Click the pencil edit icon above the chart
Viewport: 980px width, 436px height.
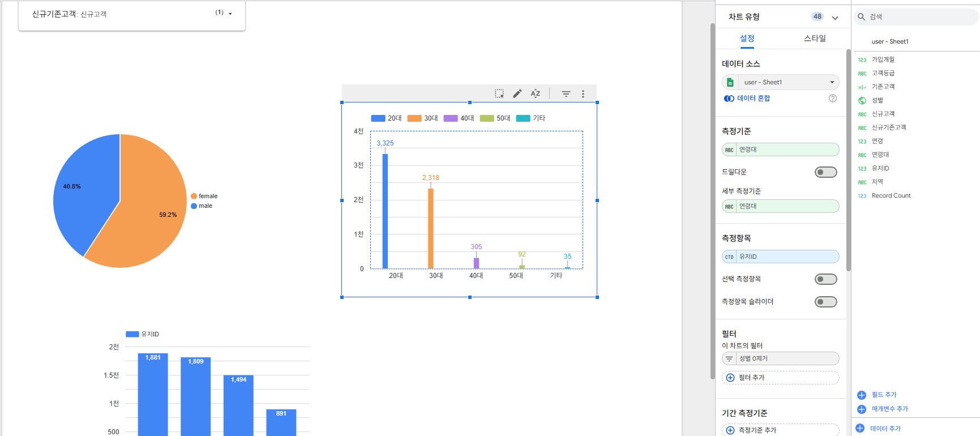pyautogui.click(x=517, y=93)
